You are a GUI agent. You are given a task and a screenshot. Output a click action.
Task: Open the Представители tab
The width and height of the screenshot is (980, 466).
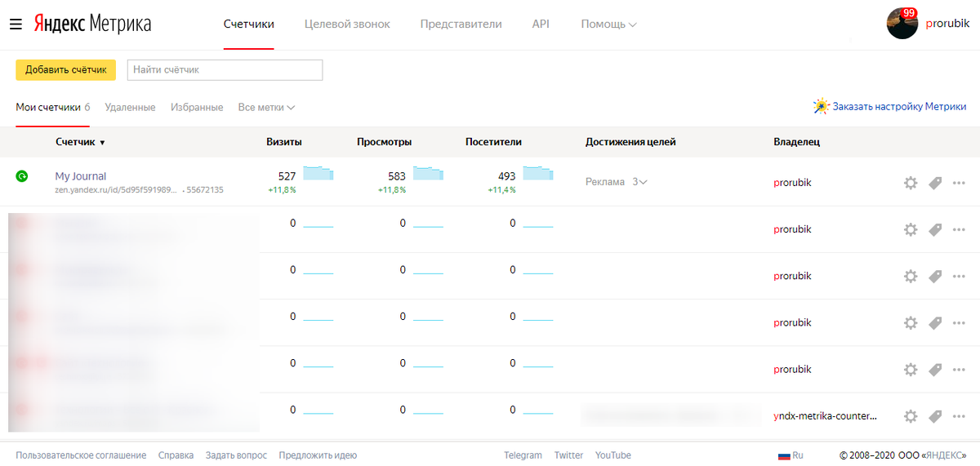pos(461,24)
